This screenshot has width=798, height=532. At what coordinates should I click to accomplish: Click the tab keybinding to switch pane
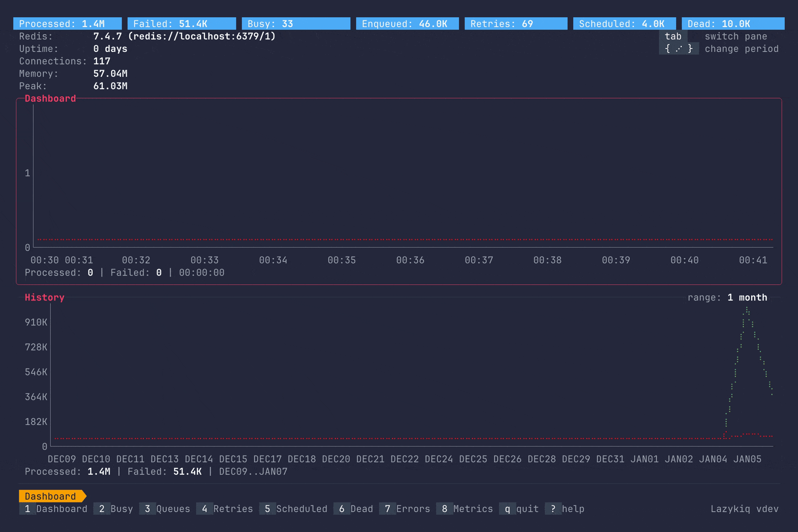point(673,36)
